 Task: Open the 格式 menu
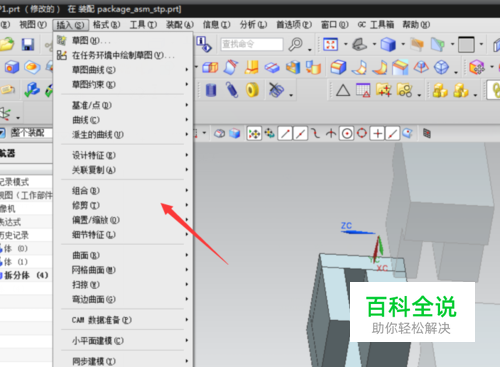point(106,25)
